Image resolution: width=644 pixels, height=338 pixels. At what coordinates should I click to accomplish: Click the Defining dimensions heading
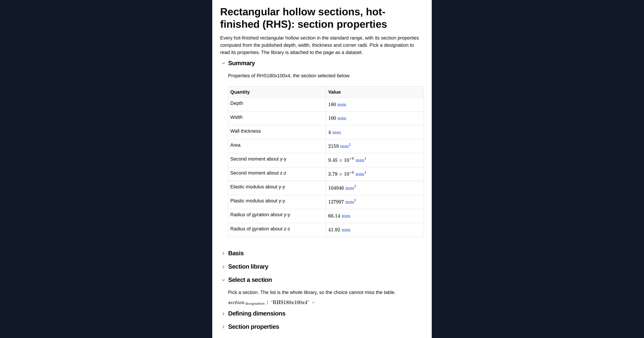coord(257,313)
